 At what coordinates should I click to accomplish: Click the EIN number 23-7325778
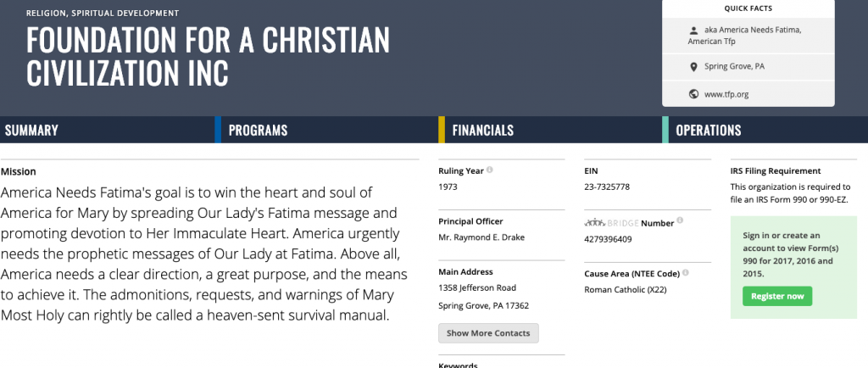tap(607, 187)
